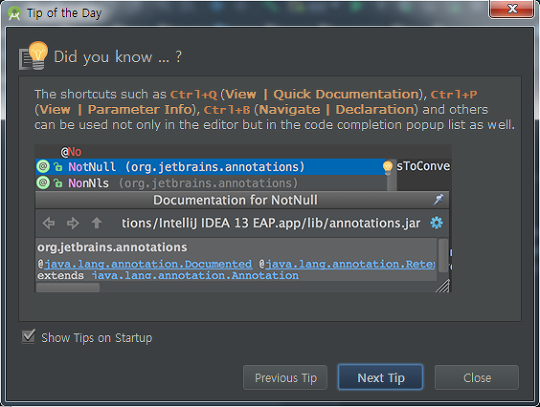Click the @No typed text in editor
540x407 pixels.
(x=71, y=152)
